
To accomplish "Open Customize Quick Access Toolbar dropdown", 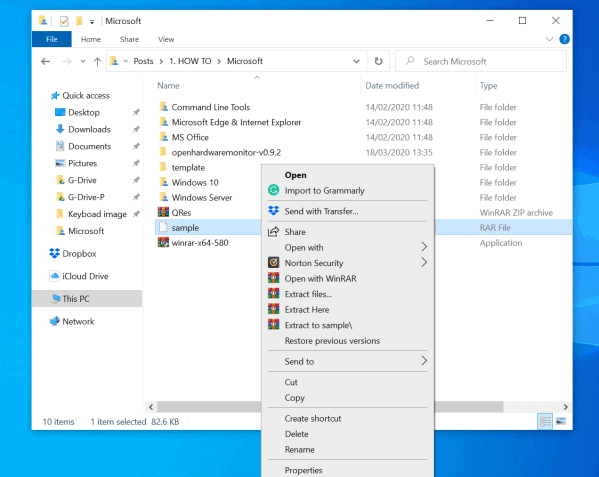I will tap(92, 22).
